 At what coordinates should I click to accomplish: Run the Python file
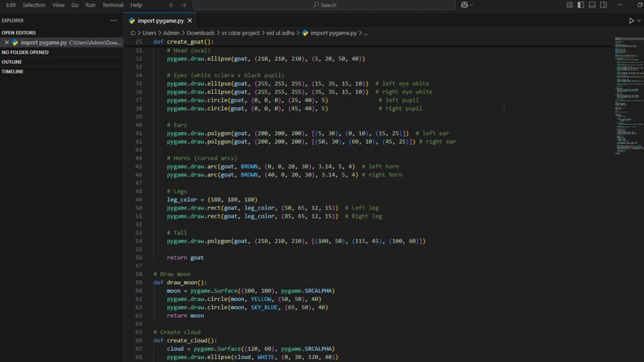click(x=631, y=21)
